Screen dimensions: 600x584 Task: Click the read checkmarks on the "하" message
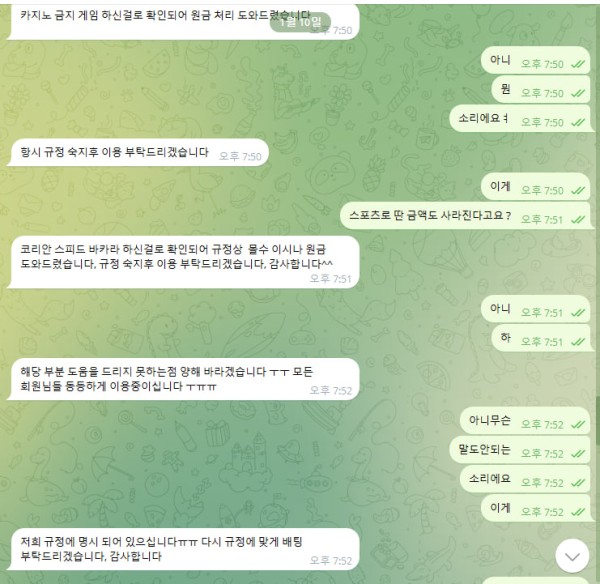click(578, 342)
